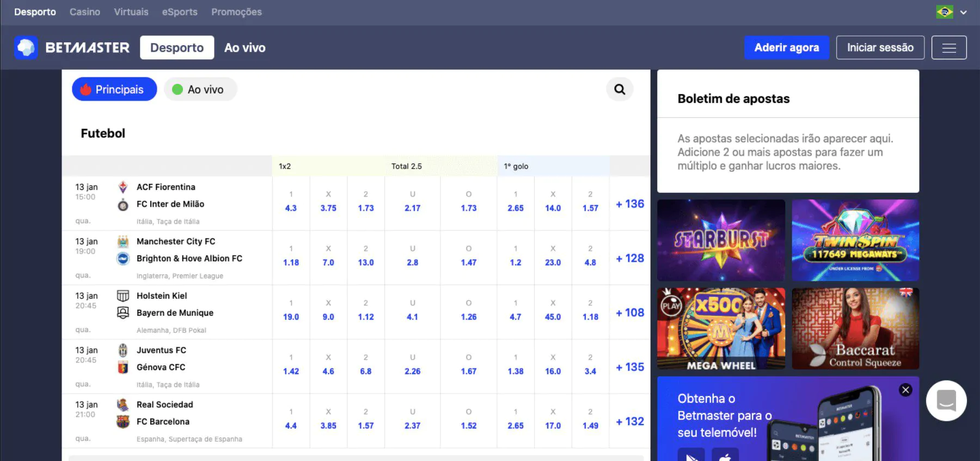Click FC Inter de Milão crest
980x461 pixels.
click(x=123, y=205)
